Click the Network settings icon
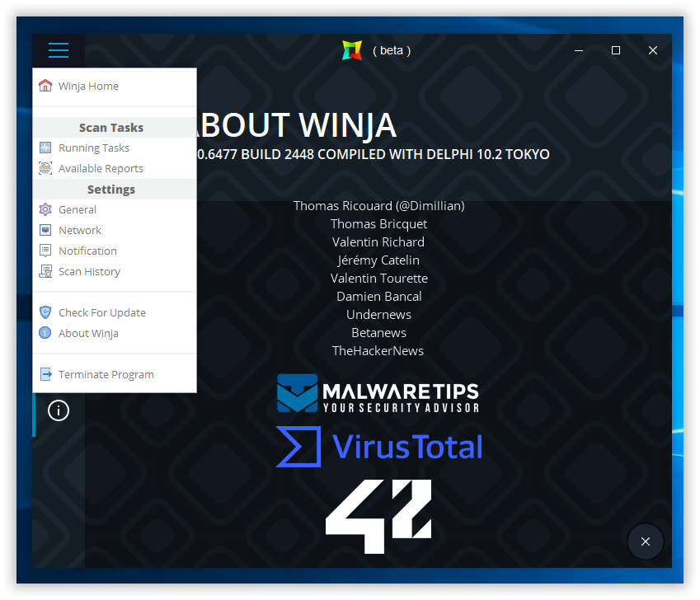The height and width of the screenshot is (600, 700). pyautogui.click(x=45, y=230)
